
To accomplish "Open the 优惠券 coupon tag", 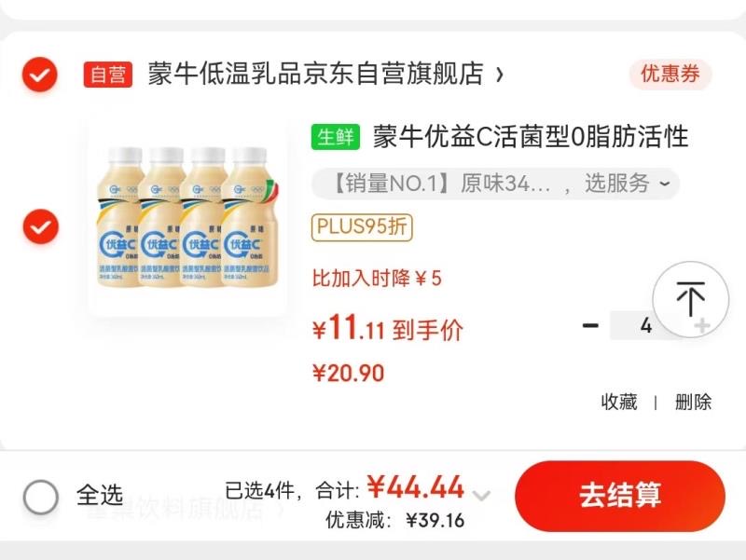I will pyautogui.click(x=670, y=75).
